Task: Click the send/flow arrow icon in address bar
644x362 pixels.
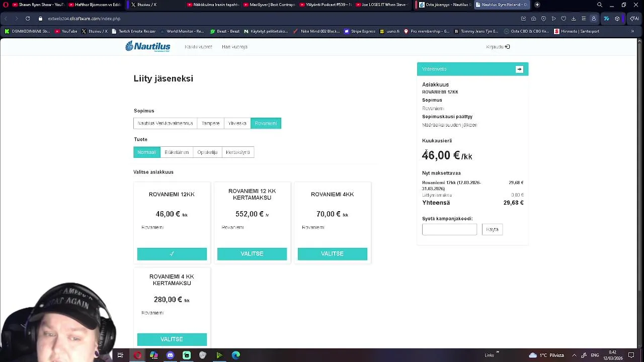Action: (553, 19)
